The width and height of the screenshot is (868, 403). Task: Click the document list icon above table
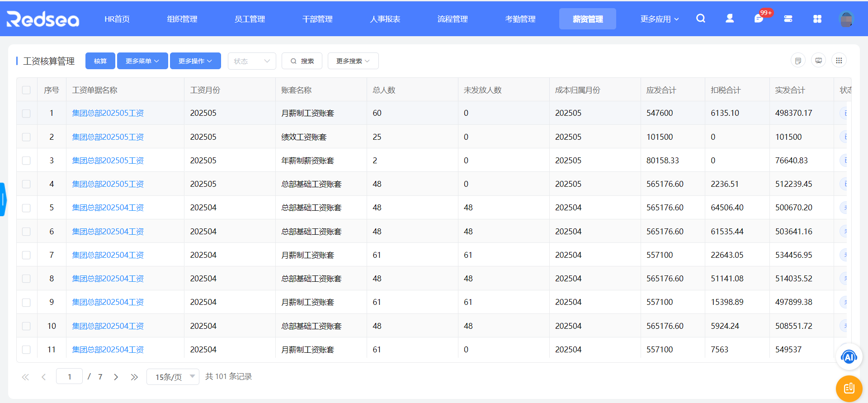pyautogui.click(x=798, y=61)
